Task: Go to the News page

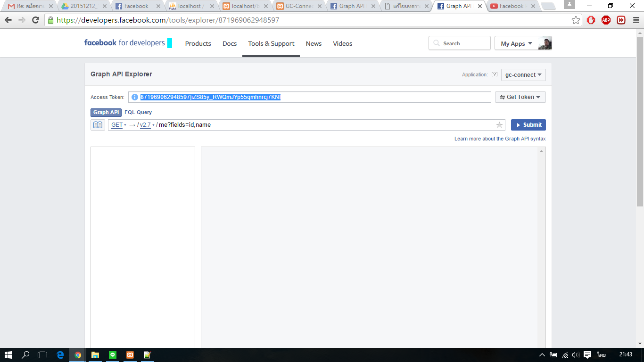Action: tap(314, 43)
